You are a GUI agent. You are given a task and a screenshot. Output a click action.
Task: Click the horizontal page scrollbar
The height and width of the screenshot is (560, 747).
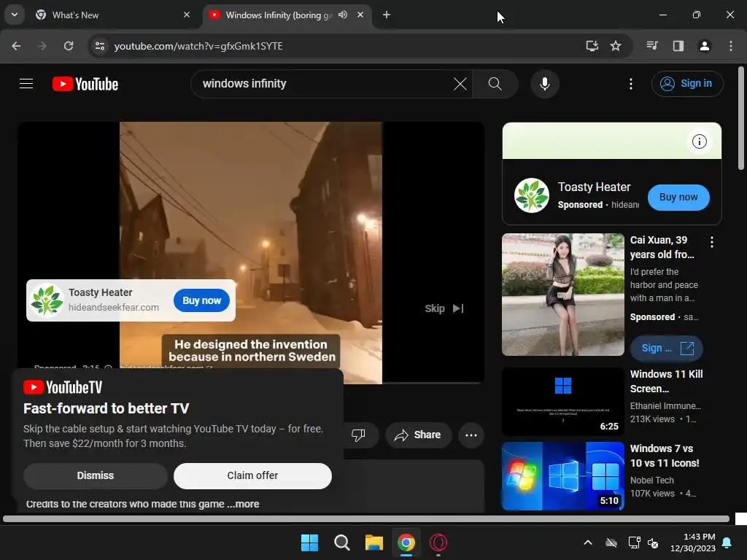coord(366,518)
